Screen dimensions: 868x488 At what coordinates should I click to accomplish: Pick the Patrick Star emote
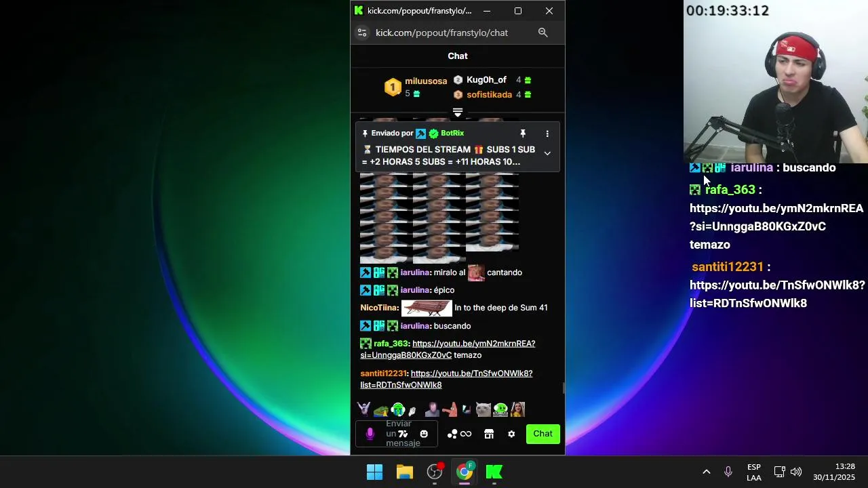pos(449,409)
